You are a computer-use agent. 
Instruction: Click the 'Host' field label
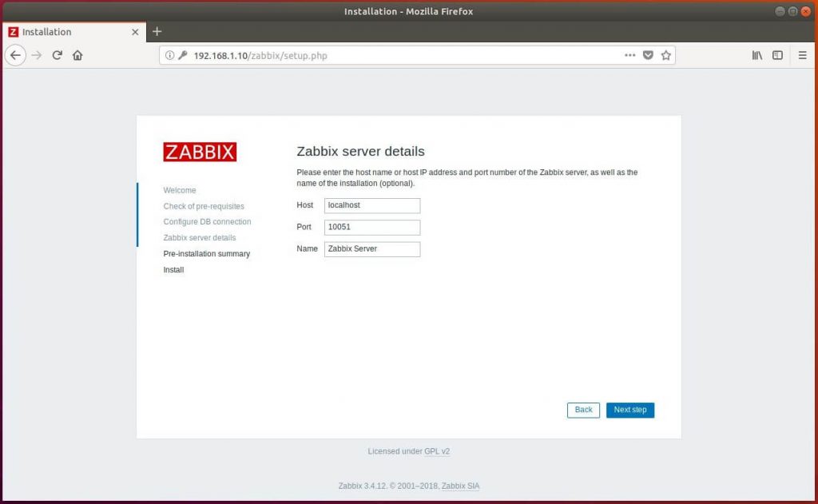point(304,205)
